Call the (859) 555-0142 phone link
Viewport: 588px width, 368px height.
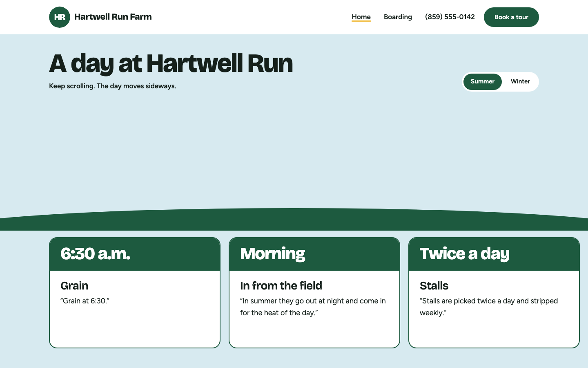pos(450,17)
